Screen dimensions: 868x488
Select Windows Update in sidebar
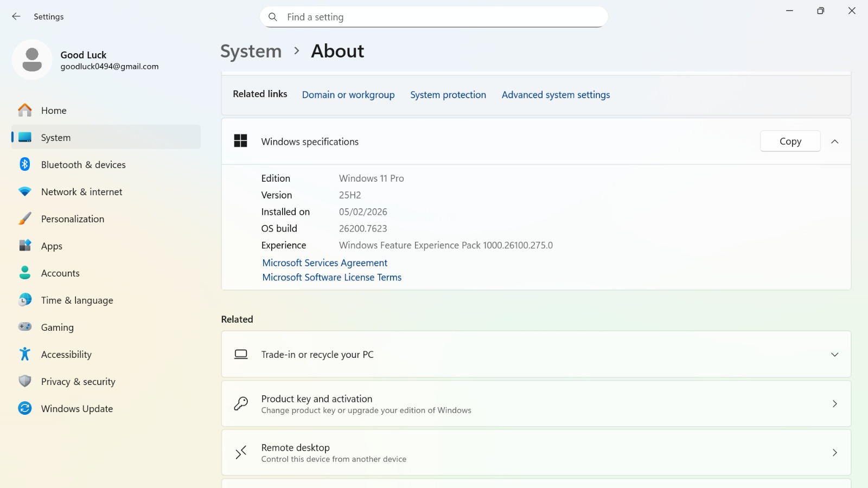[x=106, y=409]
